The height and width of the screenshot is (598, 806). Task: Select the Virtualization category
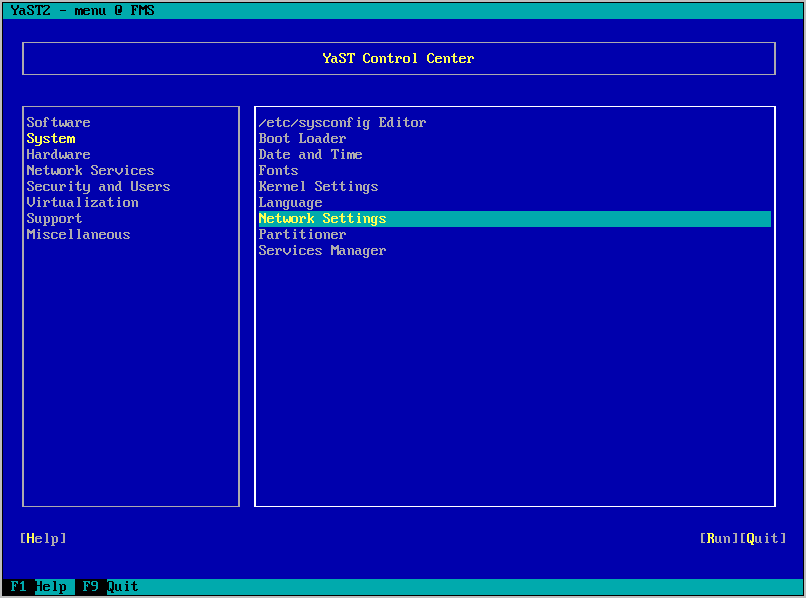click(x=82, y=202)
